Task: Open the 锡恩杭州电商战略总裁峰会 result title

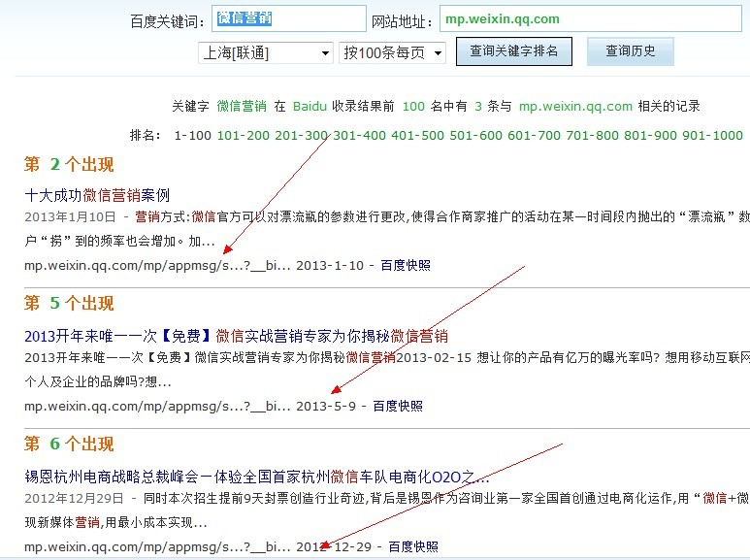Action: coord(256,477)
